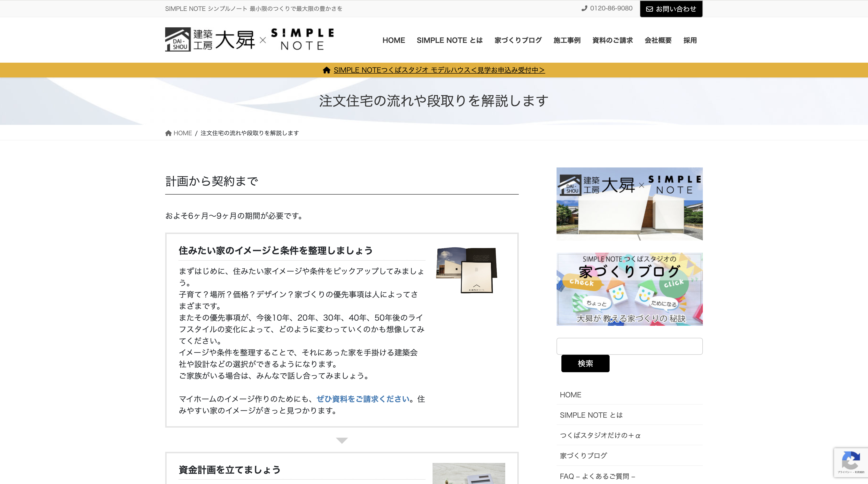Click the photo in the 資金計画を立てましょう box
Image resolution: width=868 pixels, height=484 pixels.
coord(469,473)
